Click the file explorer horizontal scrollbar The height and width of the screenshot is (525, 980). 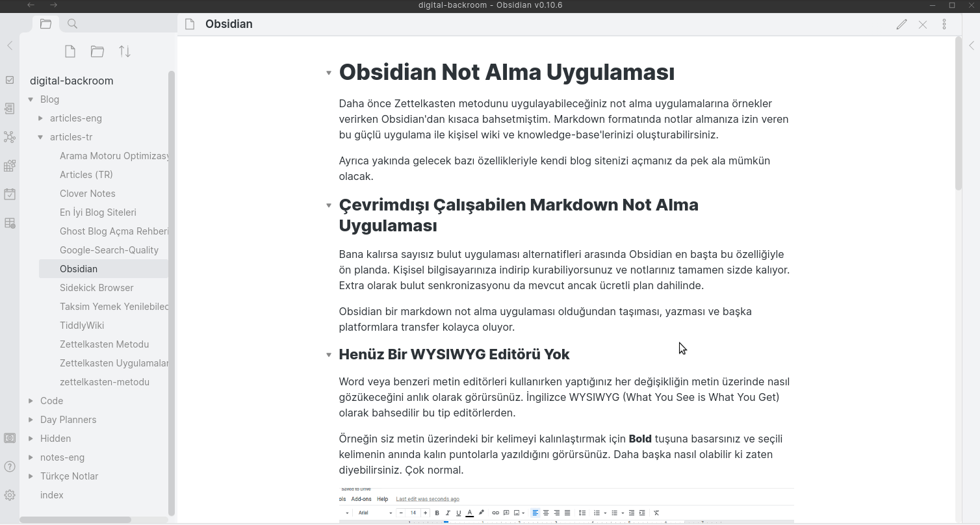point(75,520)
